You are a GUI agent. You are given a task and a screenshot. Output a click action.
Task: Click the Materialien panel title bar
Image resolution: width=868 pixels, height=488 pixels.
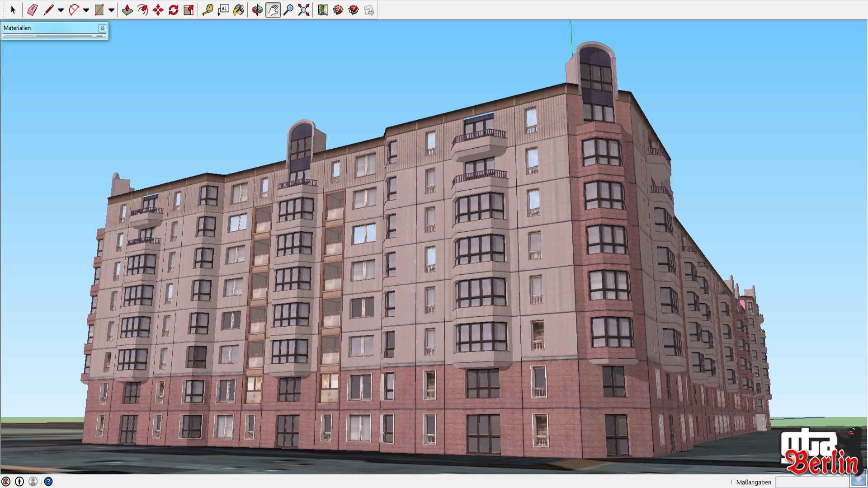pyautogui.click(x=50, y=28)
